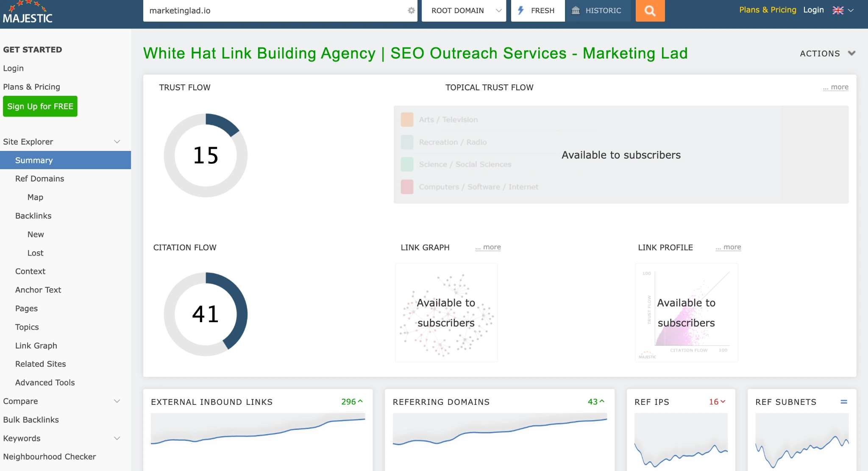
Task: Click the orange search magnifier button
Action: [650, 11]
